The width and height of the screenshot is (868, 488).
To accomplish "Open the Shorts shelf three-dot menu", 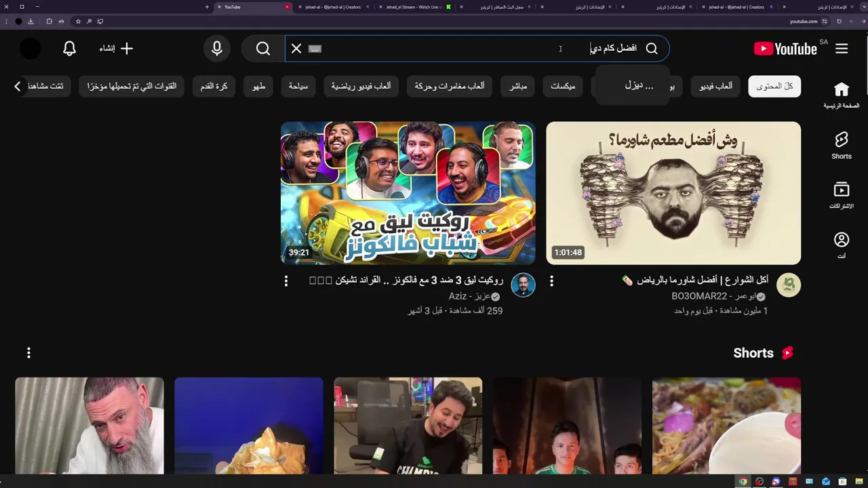I will pyautogui.click(x=28, y=352).
